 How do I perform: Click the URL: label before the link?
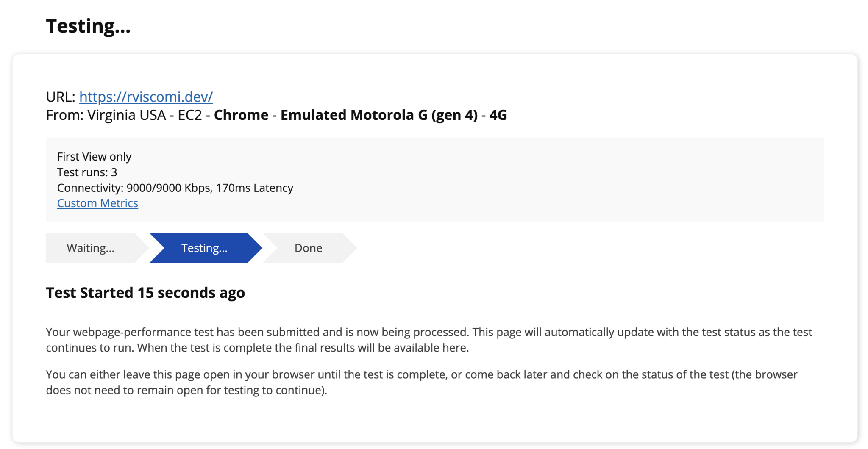(x=61, y=97)
